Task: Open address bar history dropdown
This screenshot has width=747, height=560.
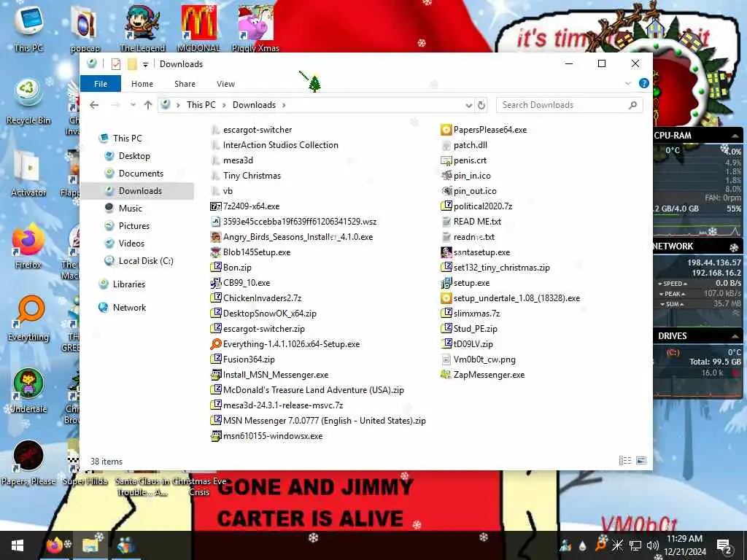Action: point(469,105)
